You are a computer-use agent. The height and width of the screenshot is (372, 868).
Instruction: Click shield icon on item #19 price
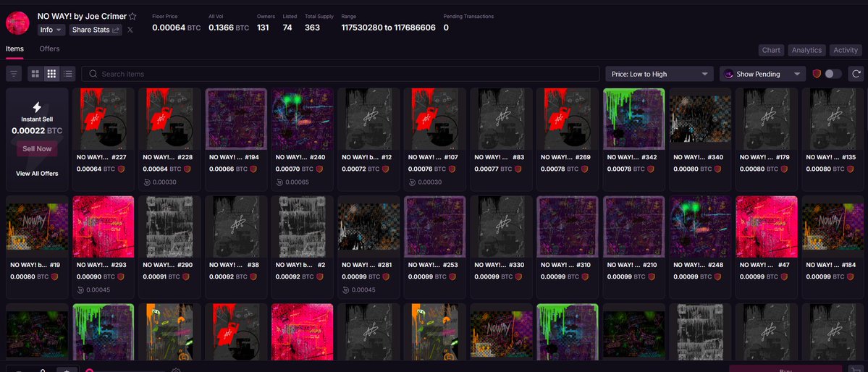pyautogui.click(x=55, y=276)
